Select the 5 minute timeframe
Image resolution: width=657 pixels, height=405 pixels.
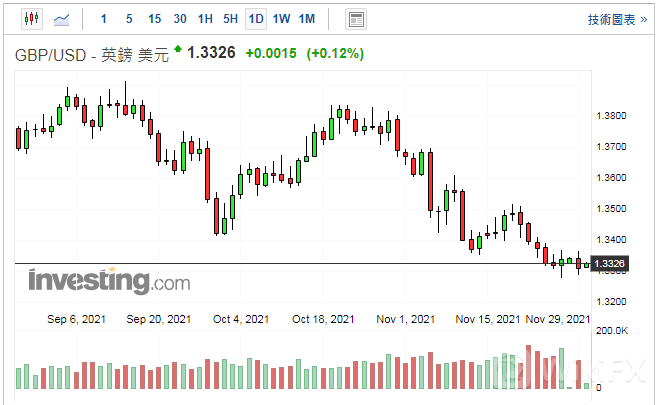(129, 19)
